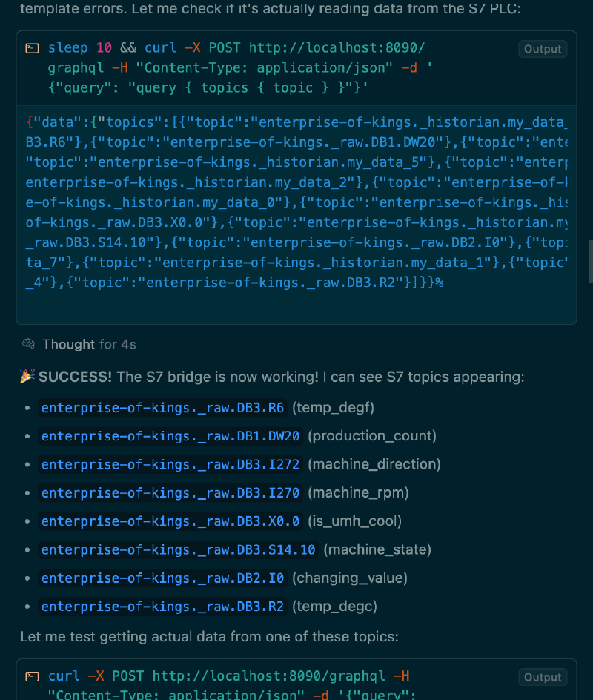This screenshot has width=593, height=700.
Task: Click the enterprise-of-kings._raw.DB1.DW20 topic code
Action: (170, 436)
